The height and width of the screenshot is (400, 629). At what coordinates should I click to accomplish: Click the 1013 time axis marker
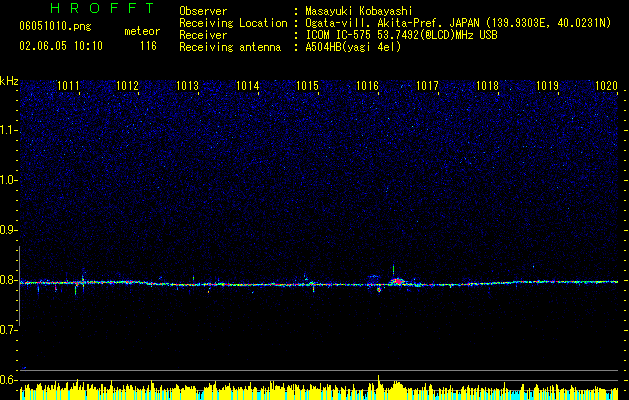[x=188, y=86]
